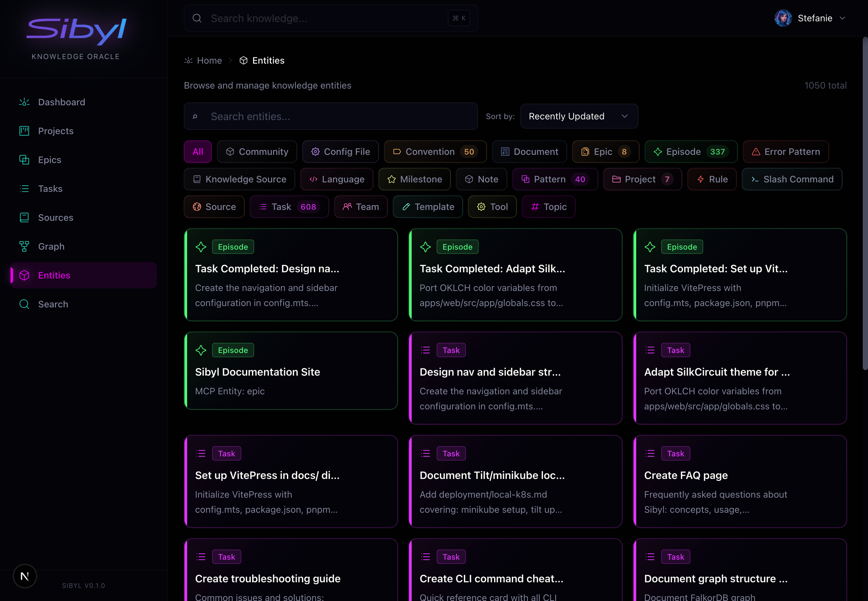The image size is (868, 601).
Task: Expand the account menu next to Stefanie
Action: pyautogui.click(x=843, y=18)
